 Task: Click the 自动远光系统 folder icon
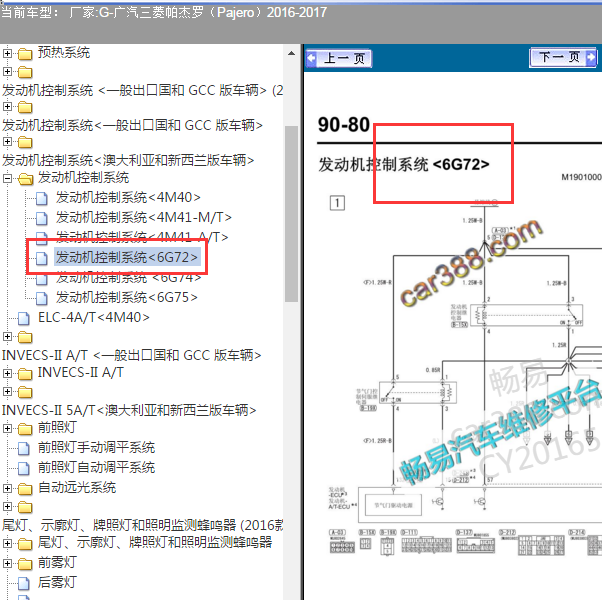pos(25,489)
